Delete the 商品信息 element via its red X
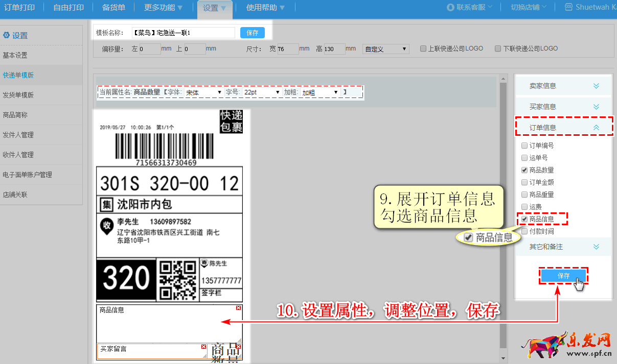 tap(238, 307)
